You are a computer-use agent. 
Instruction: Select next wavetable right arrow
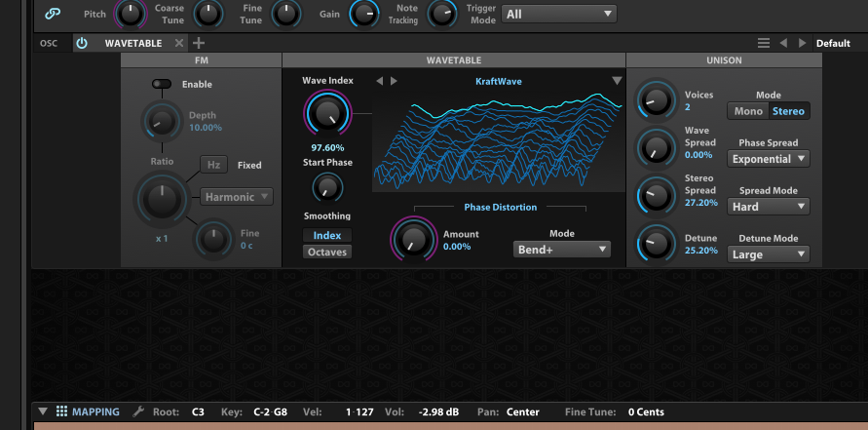[394, 82]
